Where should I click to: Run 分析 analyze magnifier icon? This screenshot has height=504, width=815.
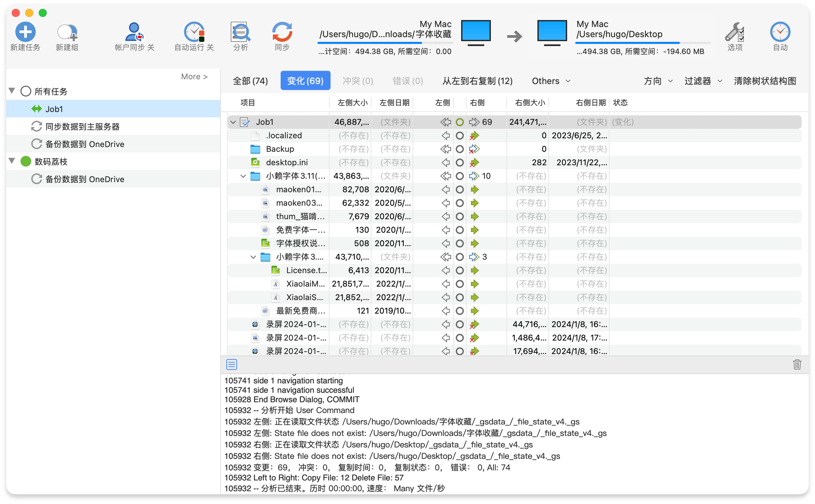[x=241, y=32]
